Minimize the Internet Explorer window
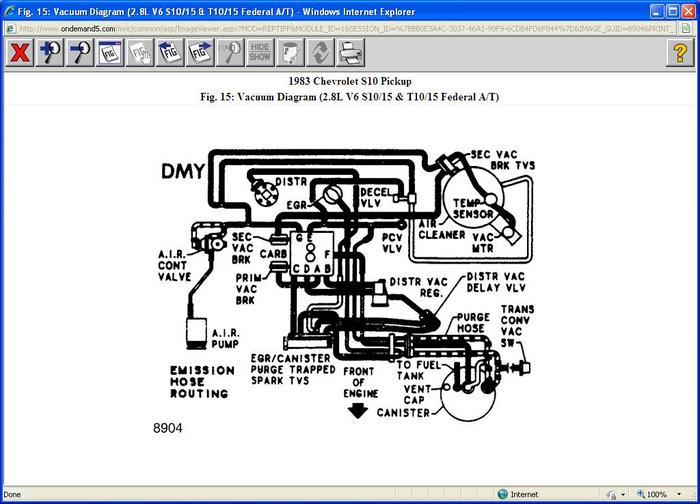The width and height of the screenshot is (700, 504). point(656,12)
